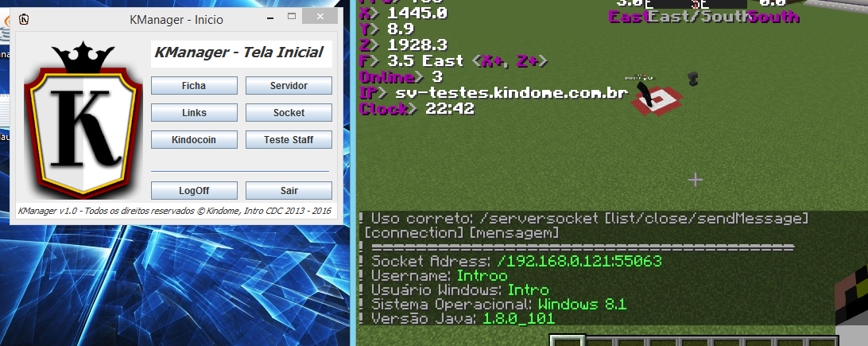Open the Servidor screen
The height and width of the screenshot is (346, 868).
(x=289, y=86)
